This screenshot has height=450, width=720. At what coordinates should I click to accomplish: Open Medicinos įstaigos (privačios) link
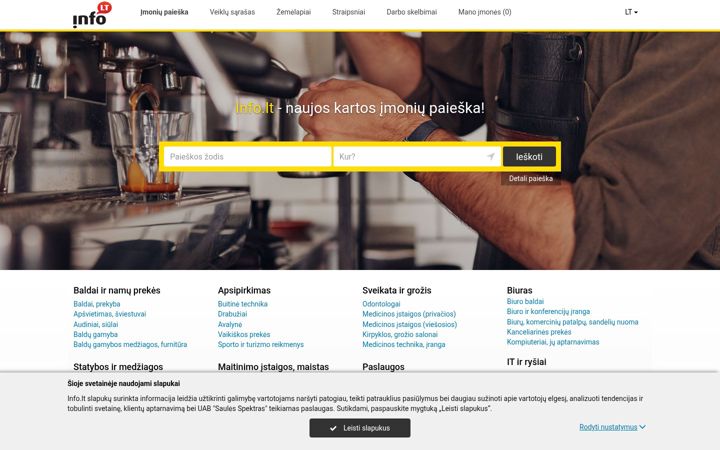click(x=409, y=314)
